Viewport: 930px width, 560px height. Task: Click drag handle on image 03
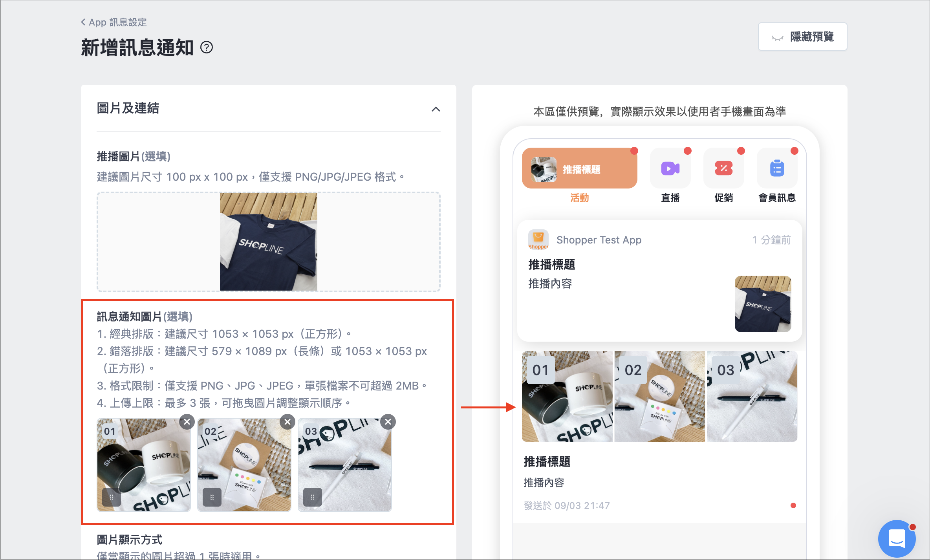point(313,497)
